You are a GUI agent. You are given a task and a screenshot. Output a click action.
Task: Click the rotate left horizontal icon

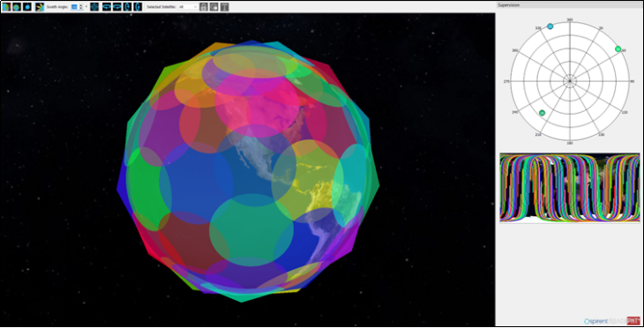point(107,7)
